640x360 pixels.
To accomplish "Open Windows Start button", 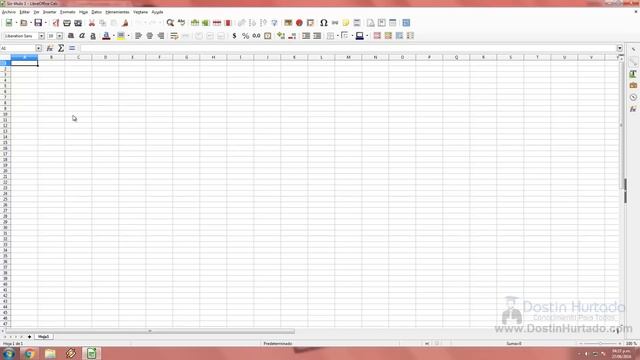I will [9, 353].
